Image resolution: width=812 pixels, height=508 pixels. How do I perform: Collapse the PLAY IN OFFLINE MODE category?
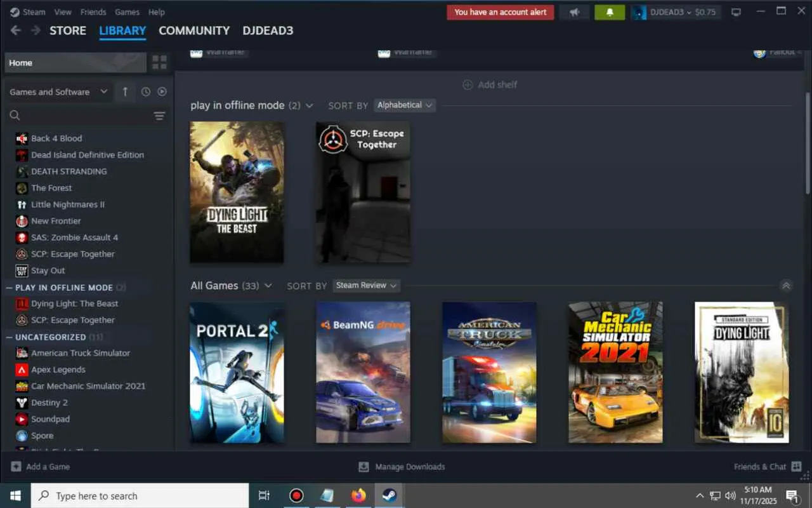pos(10,288)
